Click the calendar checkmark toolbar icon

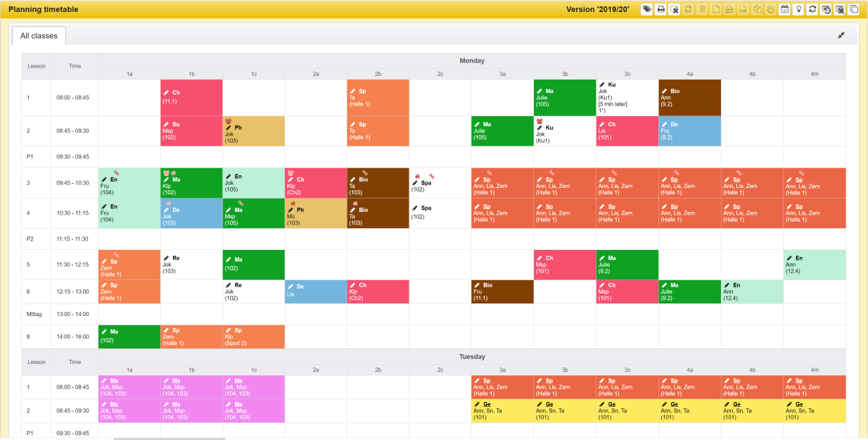784,9
